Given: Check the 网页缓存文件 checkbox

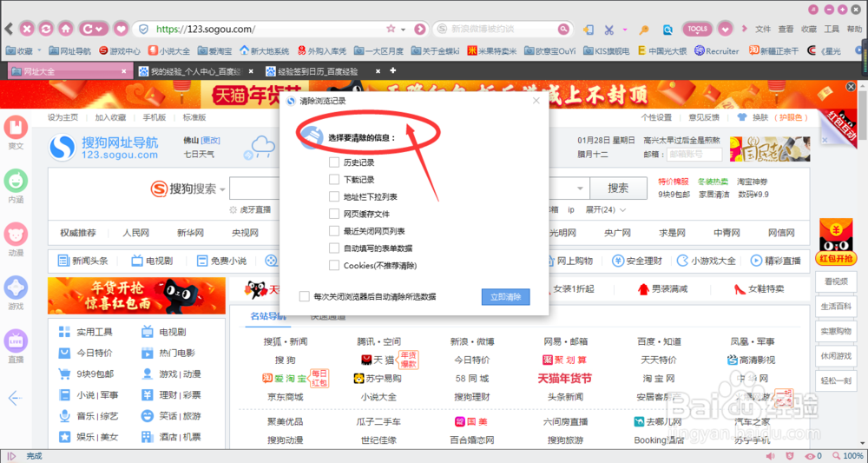Looking at the screenshot, I should pos(334,214).
